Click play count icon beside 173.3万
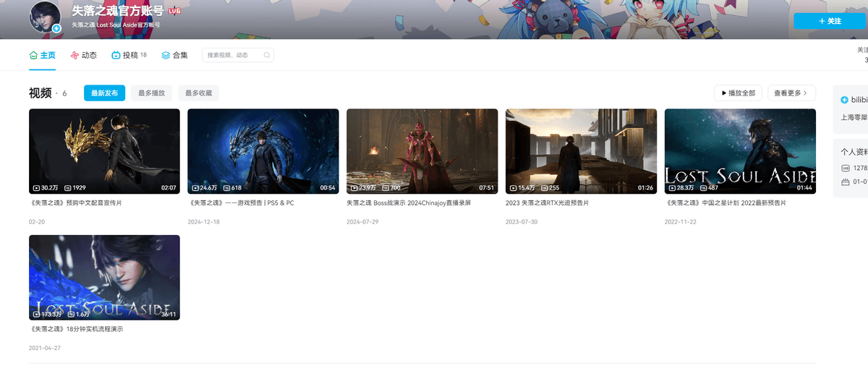This screenshot has width=868, height=371. click(x=37, y=314)
